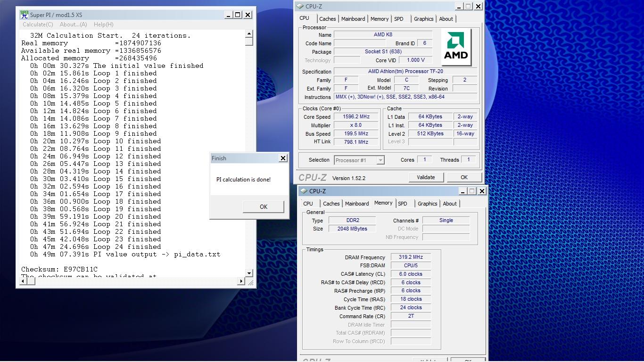Click the Package field Socket S1 (638)
Viewport: 644px width, 362px height.
tap(383, 52)
